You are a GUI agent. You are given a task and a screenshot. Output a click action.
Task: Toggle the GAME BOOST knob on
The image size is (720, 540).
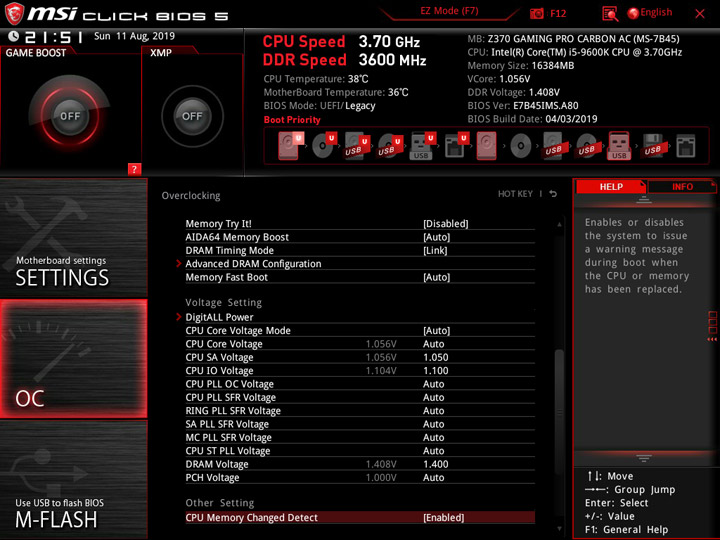(x=70, y=116)
